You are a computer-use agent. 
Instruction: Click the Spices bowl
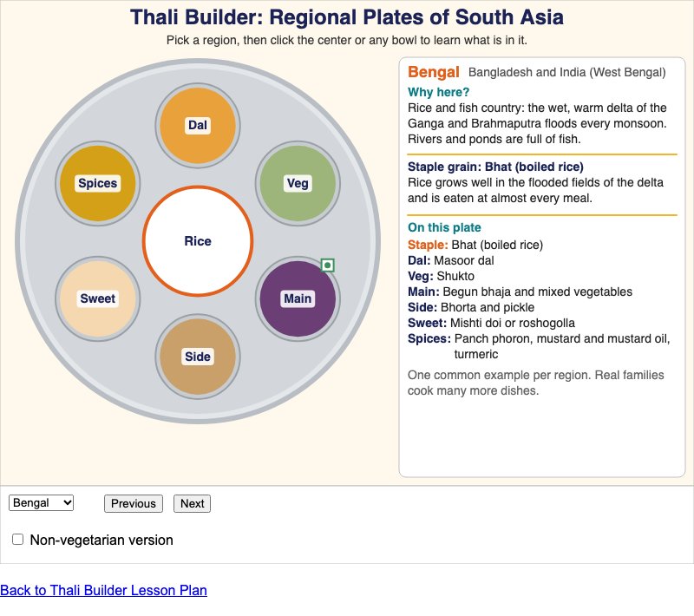[x=98, y=183]
